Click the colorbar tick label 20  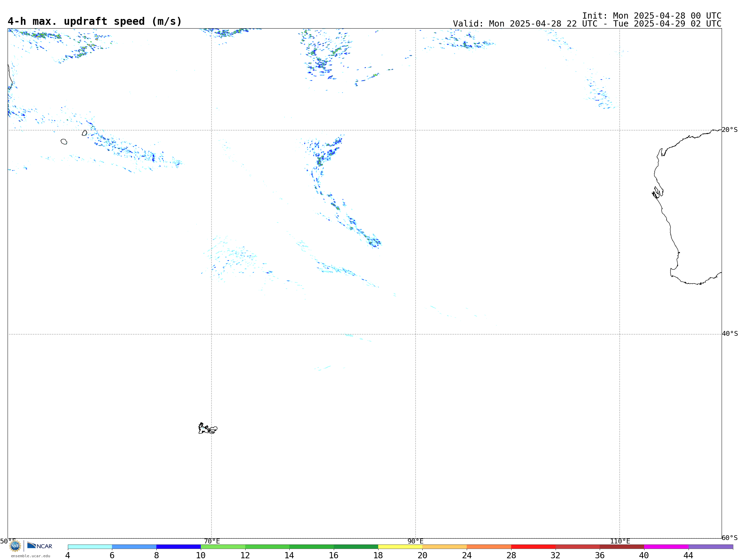[423, 555]
